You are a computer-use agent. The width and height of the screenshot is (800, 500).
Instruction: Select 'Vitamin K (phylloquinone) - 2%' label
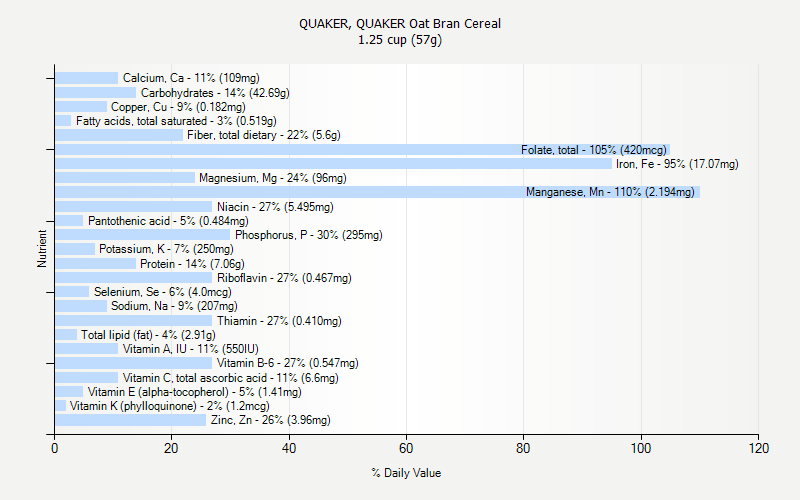point(169,406)
